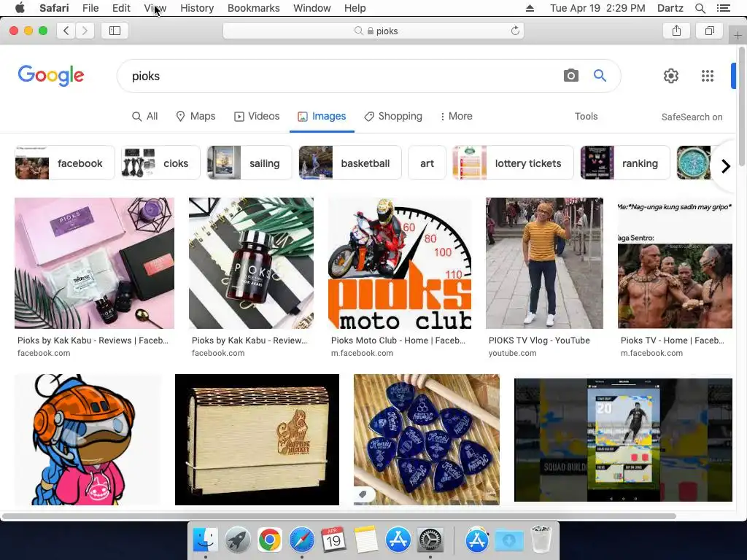The width and height of the screenshot is (747, 560).
Task: Launch Google Chrome from the Dock
Action: pyautogui.click(x=270, y=540)
